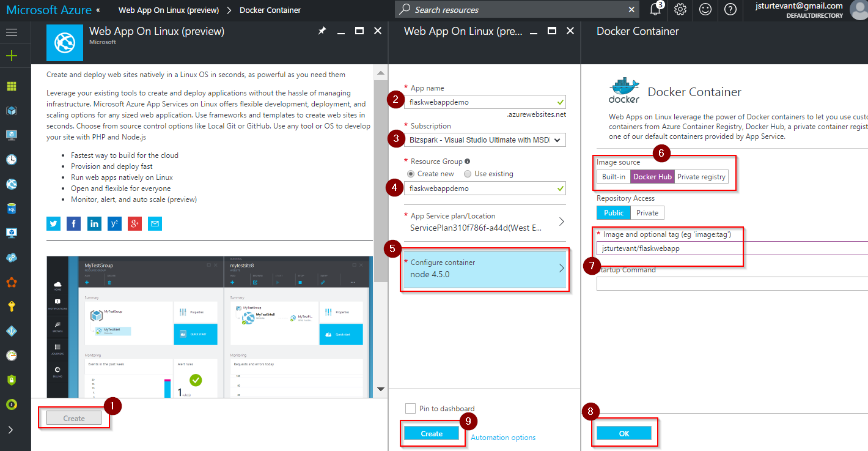Open the Configure container row
The width and height of the screenshot is (868, 451).
(485, 269)
